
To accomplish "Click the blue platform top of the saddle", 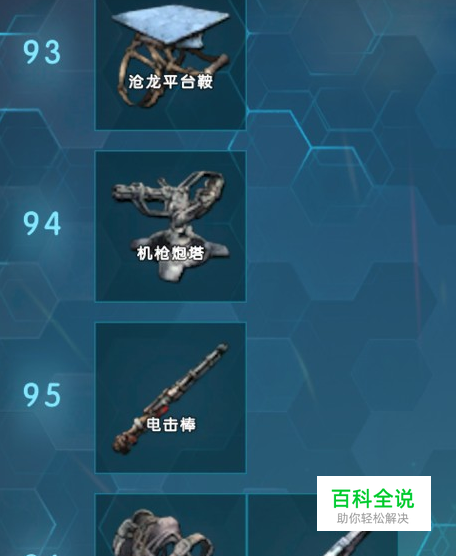I will [x=170, y=25].
